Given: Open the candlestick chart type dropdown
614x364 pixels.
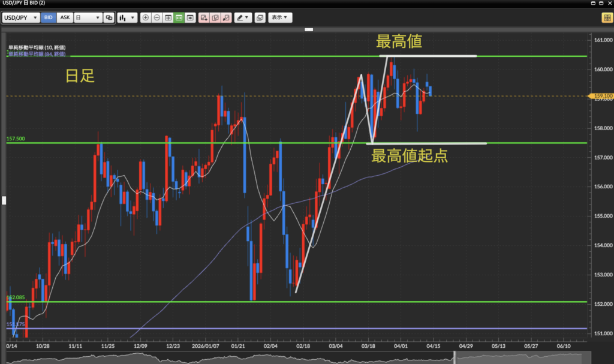Looking at the screenshot, I should click(x=126, y=17).
